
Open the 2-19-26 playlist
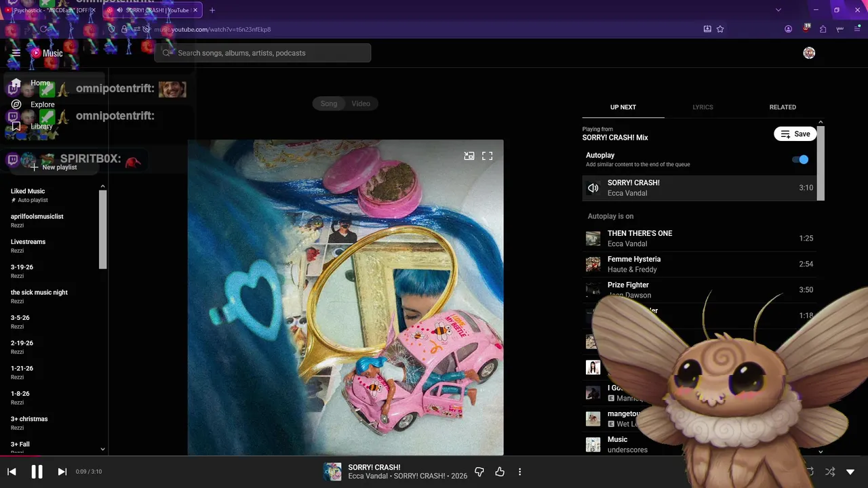point(51,347)
